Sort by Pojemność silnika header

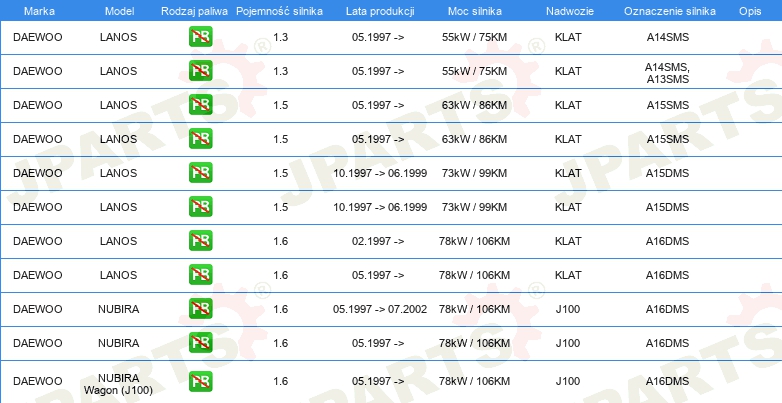point(279,11)
